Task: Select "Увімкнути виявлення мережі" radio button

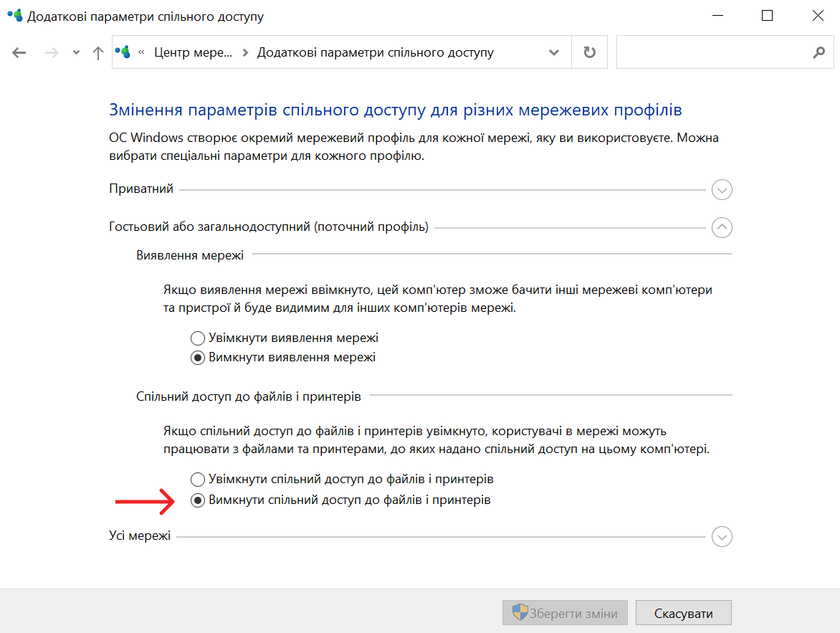Action: click(x=198, y=338)
